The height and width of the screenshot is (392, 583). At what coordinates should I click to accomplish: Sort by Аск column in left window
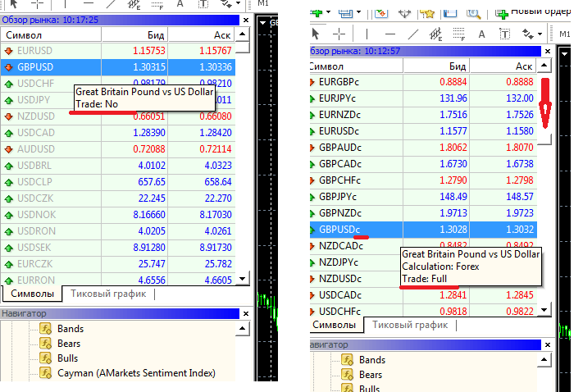pos(201,35)
